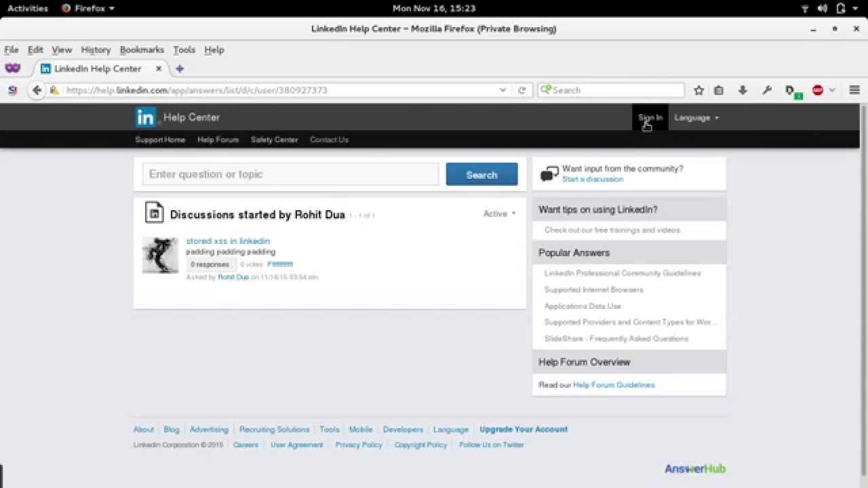Image resolution: width=868 pixels, height=488 pixels.
Task: Open the Bookmarks menu
Action: (x=142, y=49)
